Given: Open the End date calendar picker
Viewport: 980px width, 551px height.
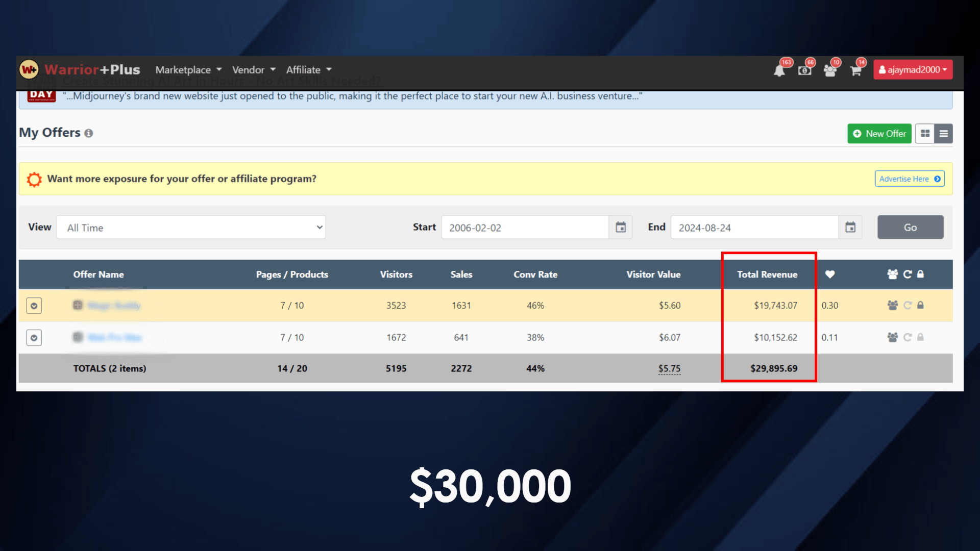Looking at the screenshot, I should (850, 227).
